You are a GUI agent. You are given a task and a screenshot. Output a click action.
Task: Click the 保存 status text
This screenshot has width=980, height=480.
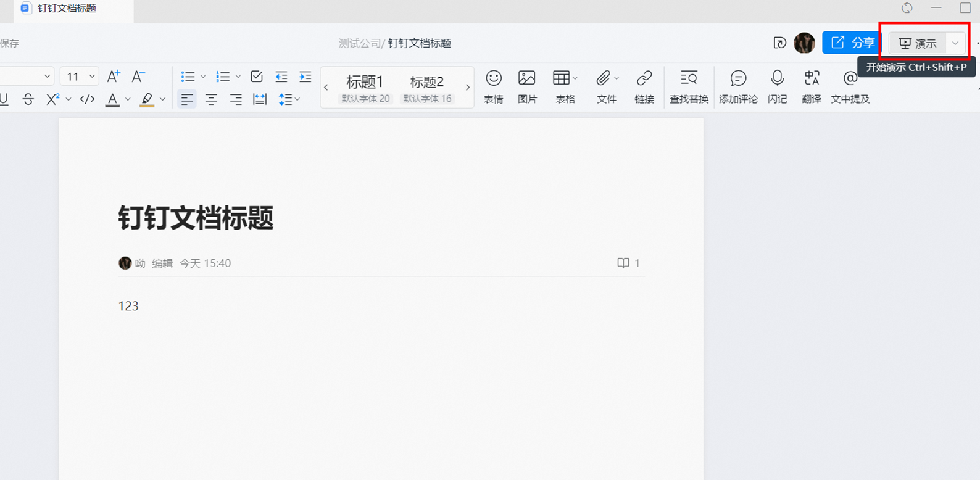click(x=9, y=43)
